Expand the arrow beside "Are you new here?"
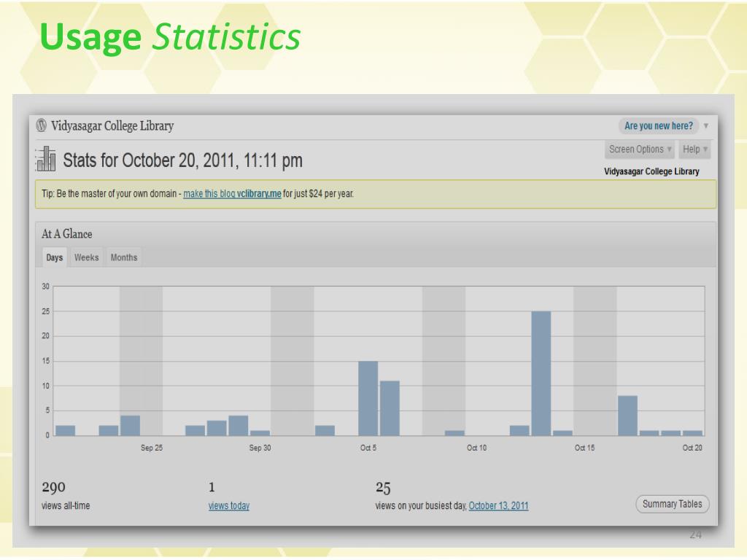747x560 pixels. point(706,125)
